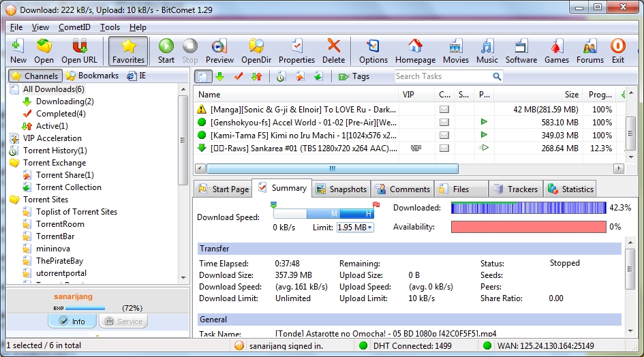
Task: Open ThePirateBay site entry
Action: (59, 261)
